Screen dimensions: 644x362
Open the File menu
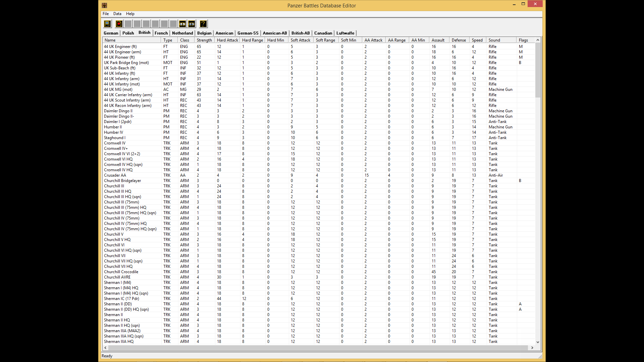(106, 14)
